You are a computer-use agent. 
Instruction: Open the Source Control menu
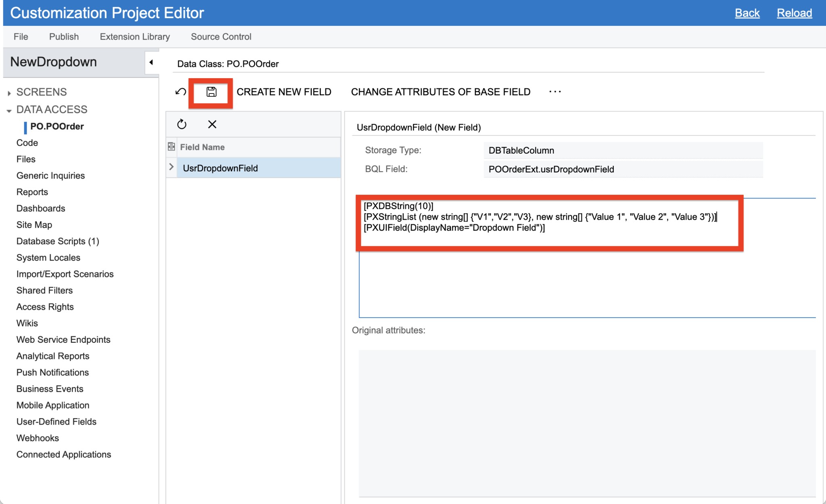tap(221, 36)
